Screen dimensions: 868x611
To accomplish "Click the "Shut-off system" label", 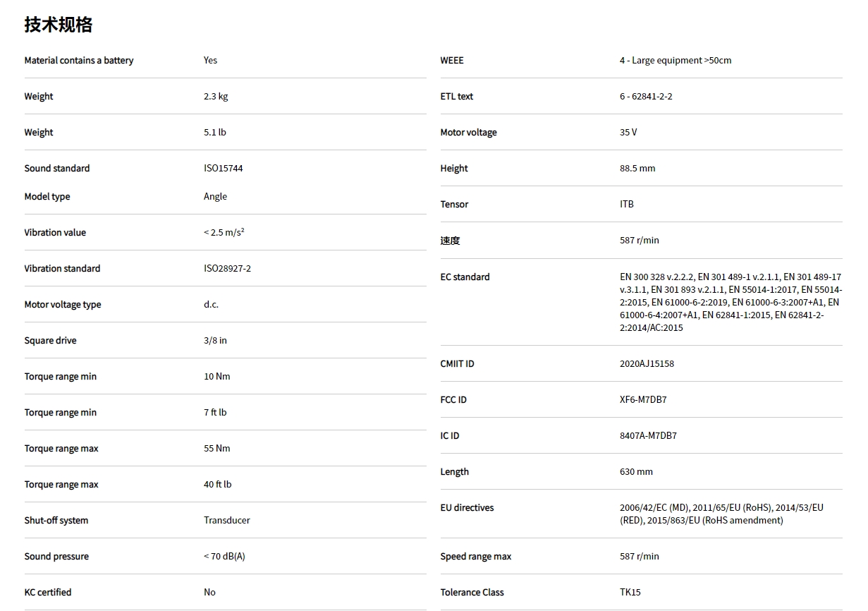I will click(x=56, y=521).
